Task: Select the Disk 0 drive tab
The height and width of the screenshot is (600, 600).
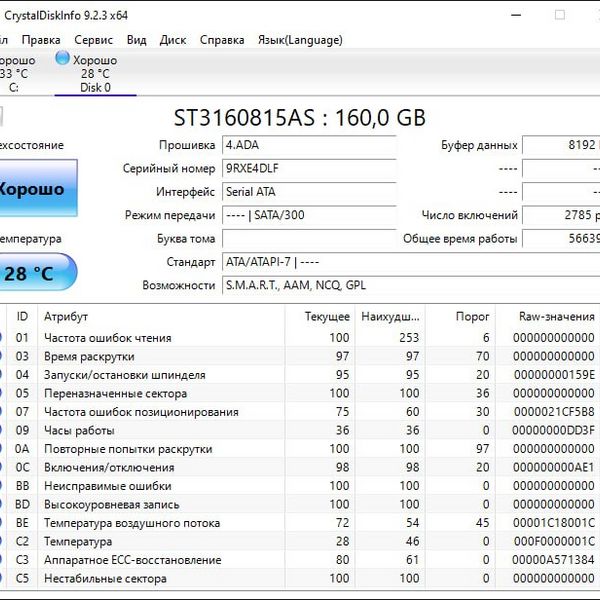Action: click(x=95, y=74)
